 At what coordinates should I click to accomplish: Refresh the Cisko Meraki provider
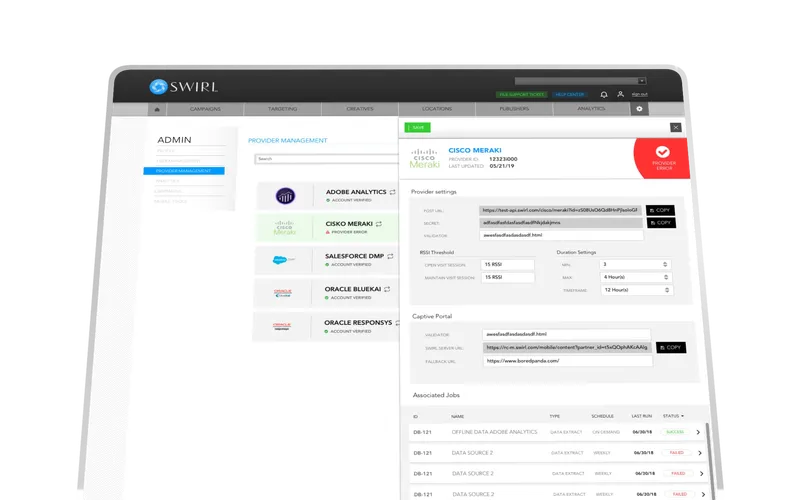379,224
